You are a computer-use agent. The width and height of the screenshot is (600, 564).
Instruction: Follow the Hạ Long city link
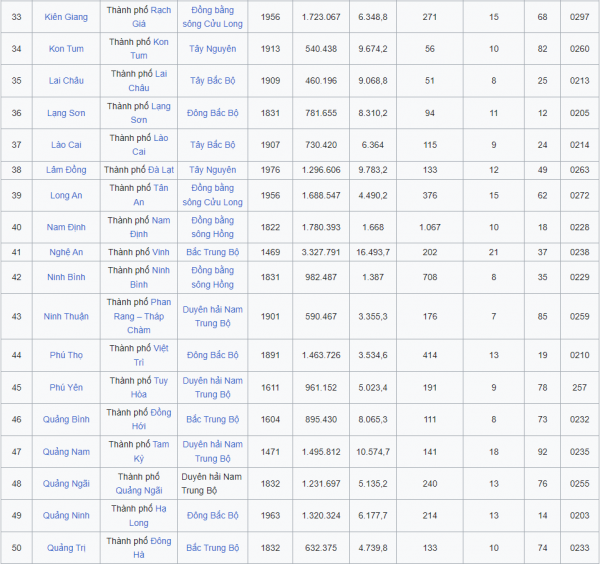pyautogui.click(x=148, y=515)
